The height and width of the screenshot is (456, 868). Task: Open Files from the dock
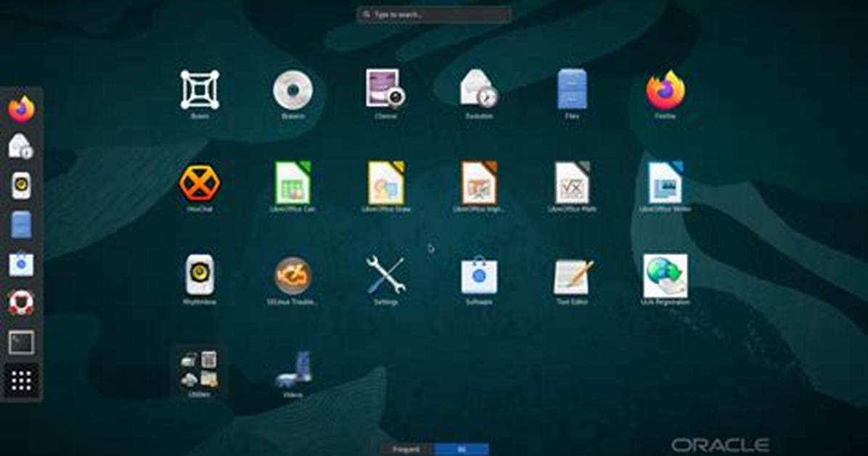click(21, 225)
